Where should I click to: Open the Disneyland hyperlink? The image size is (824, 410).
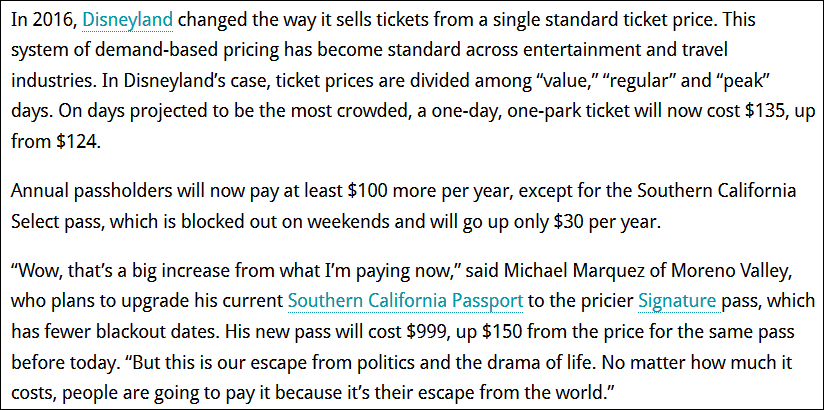pyautogui.click(x=128, y=21)
